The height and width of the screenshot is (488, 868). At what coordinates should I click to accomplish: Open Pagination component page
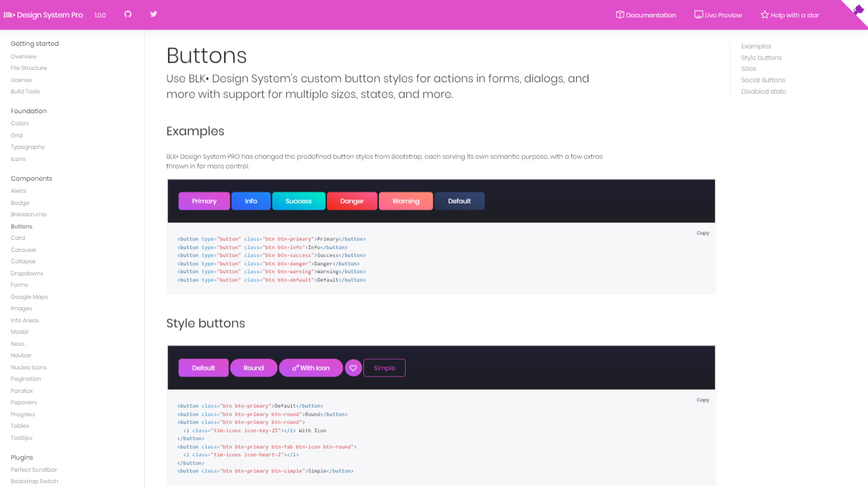click(x=26, y=379)
